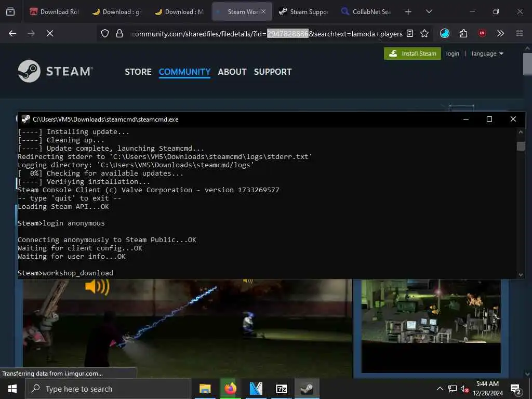Screen dimensions: 532x399
Task: Switch to the 'Download : M' tab
Action: click(x=179, y=12)
